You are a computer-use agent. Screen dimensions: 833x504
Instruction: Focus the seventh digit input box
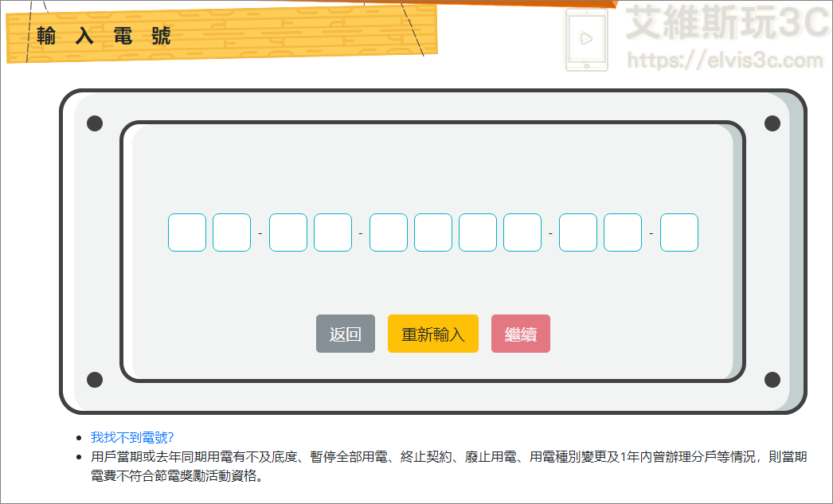[x=478, y=232]
